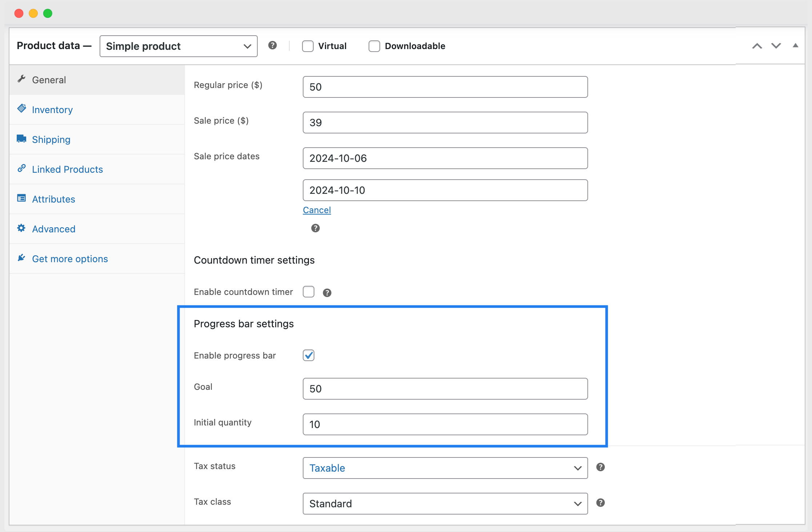Check the Downloadable checkbox

click(x=374, y=46)
